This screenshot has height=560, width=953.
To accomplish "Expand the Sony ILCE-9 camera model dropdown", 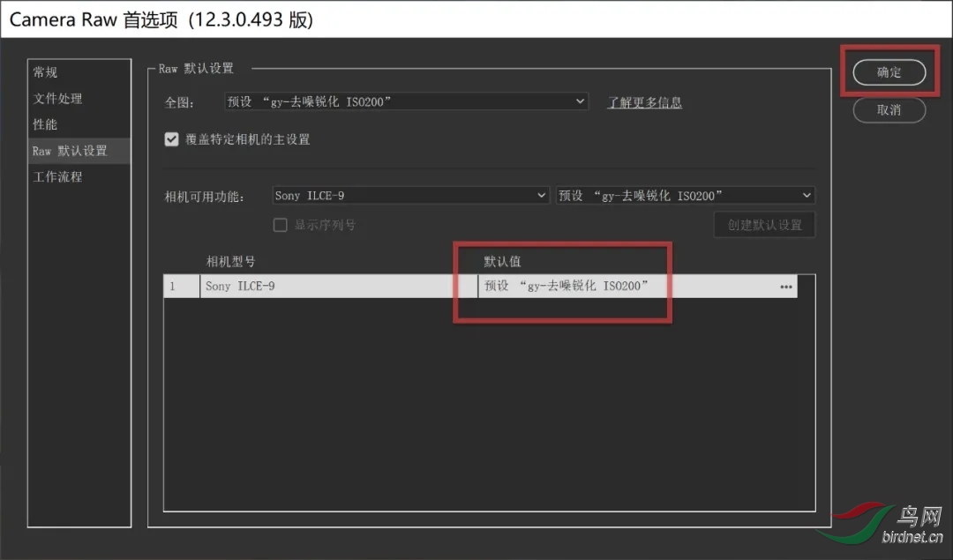I will pyautogui.click(x=411, y=196).
